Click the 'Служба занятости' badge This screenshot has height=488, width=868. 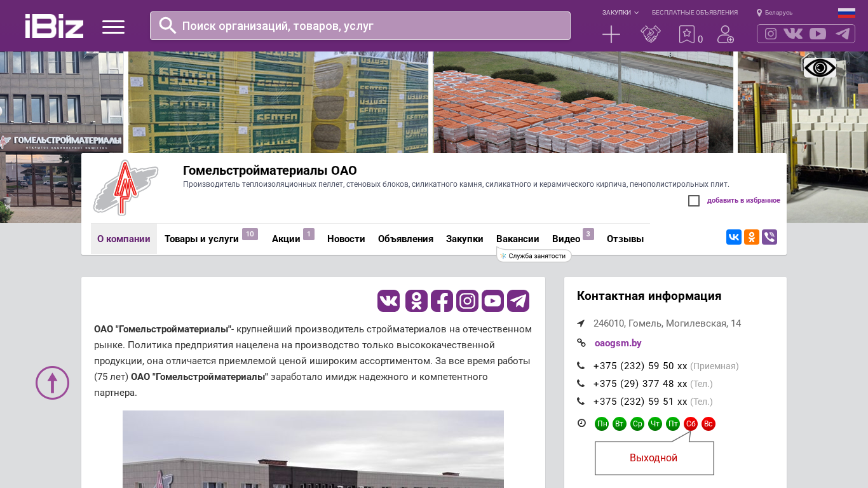(534, 256)
